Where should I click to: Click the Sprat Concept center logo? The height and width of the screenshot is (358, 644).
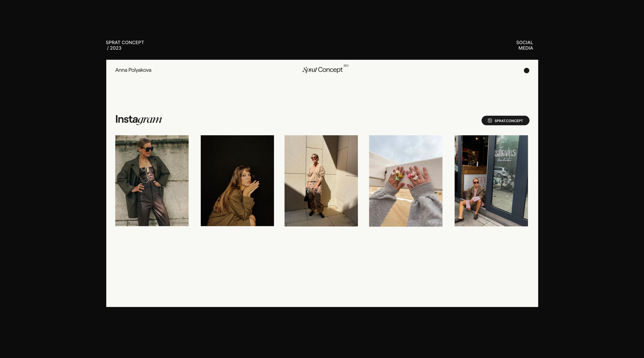coord(322,70)
